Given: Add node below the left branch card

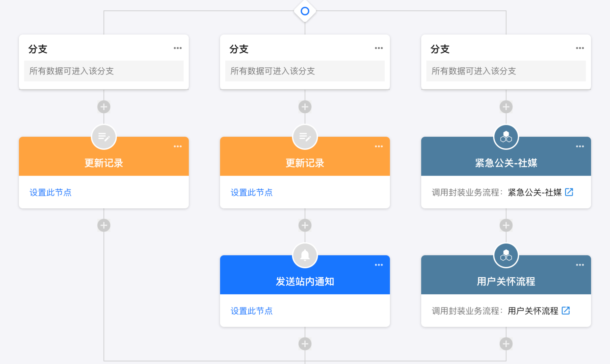Looking at the screenshot, I should 104,107.
